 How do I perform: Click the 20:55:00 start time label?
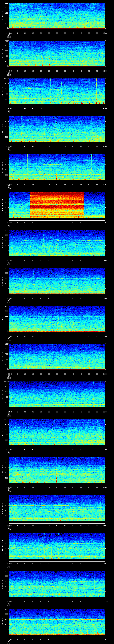click(9, 450)
